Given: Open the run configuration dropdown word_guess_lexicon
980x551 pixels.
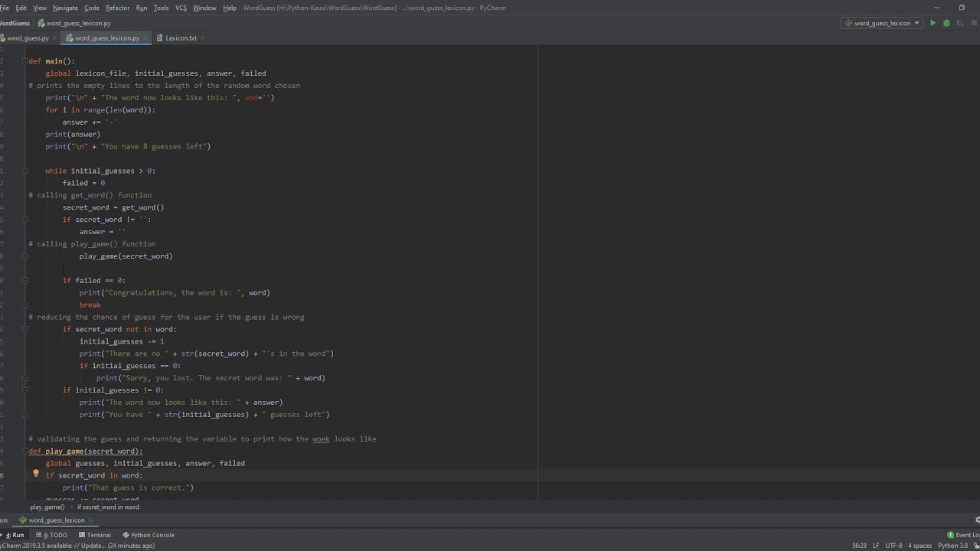Looking at the screenshot, I should click(x=882, y=23).
